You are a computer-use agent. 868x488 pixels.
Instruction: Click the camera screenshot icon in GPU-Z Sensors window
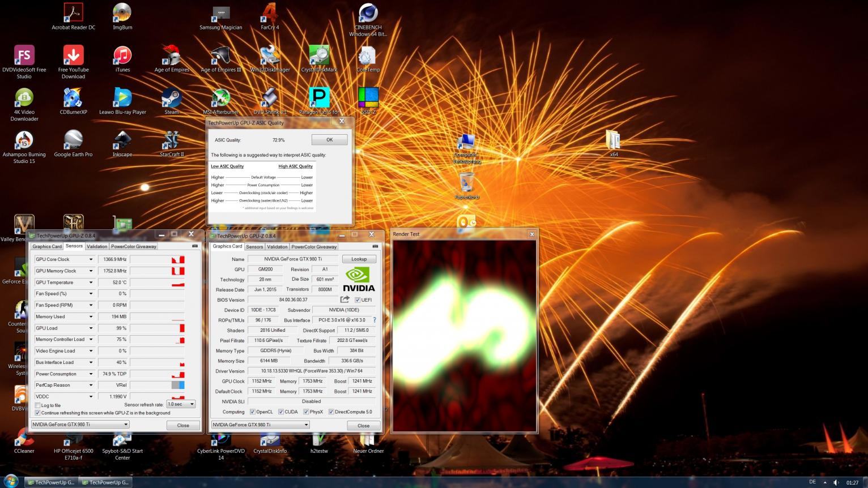[x=195, y=246]
